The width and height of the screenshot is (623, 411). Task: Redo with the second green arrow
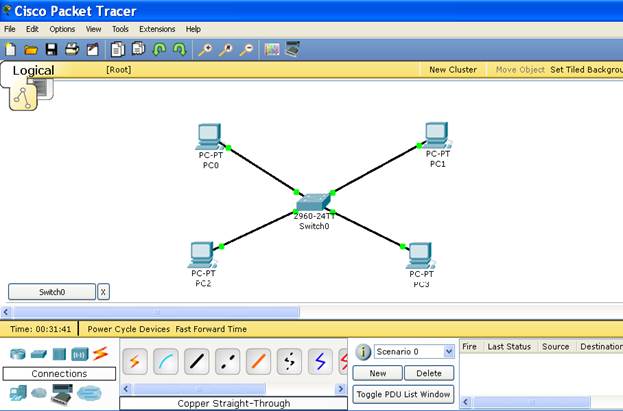(180, 49)
